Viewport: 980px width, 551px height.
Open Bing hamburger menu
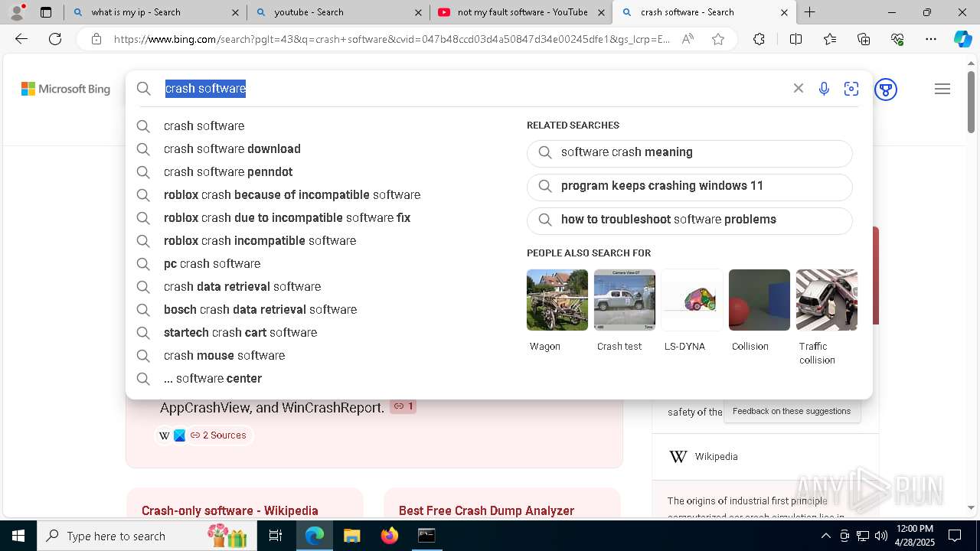coord(942,89)
